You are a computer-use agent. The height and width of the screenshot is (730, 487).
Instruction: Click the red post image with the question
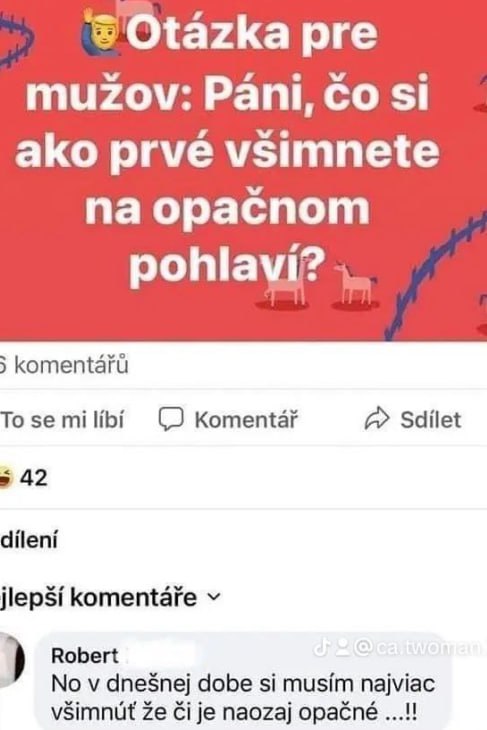click(x=244, y=170)
